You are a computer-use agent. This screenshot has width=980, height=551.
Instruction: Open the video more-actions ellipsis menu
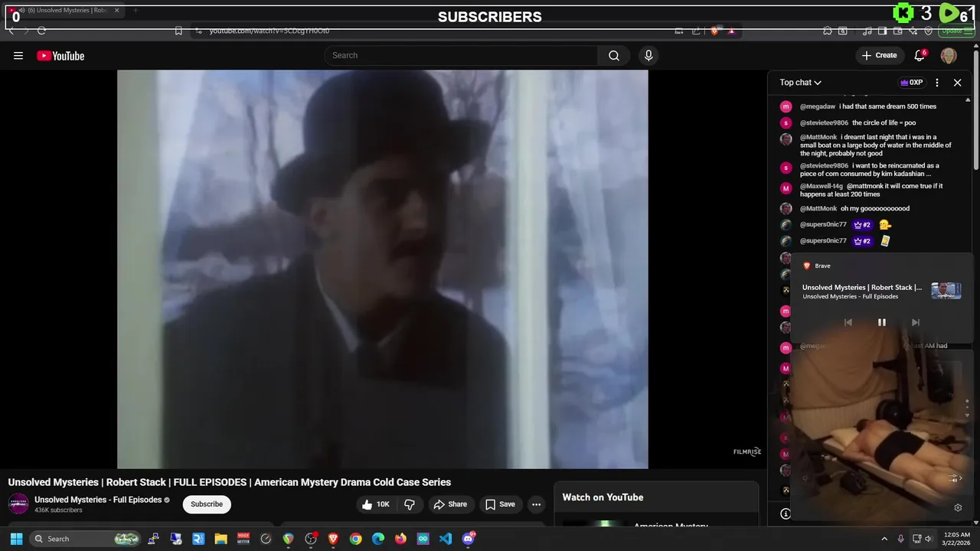click(537, 504)
